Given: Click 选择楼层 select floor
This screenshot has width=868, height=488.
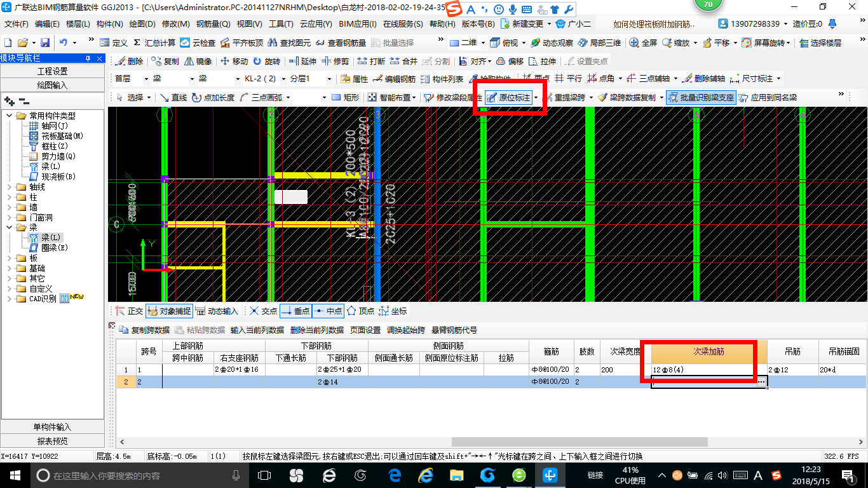Looking at the screenshot, I should pyautogui.click(x=820, y=43).
